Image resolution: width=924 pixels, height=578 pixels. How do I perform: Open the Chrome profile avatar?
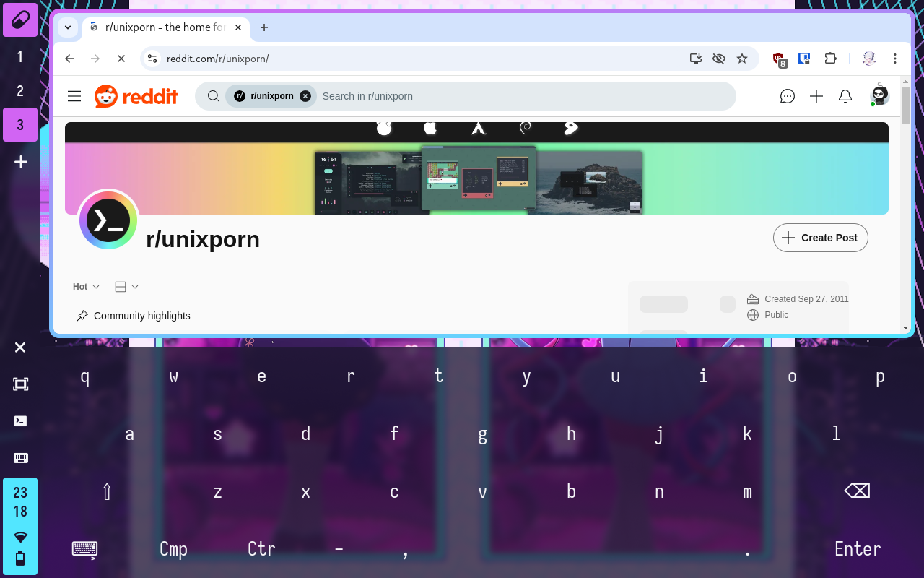869,59
